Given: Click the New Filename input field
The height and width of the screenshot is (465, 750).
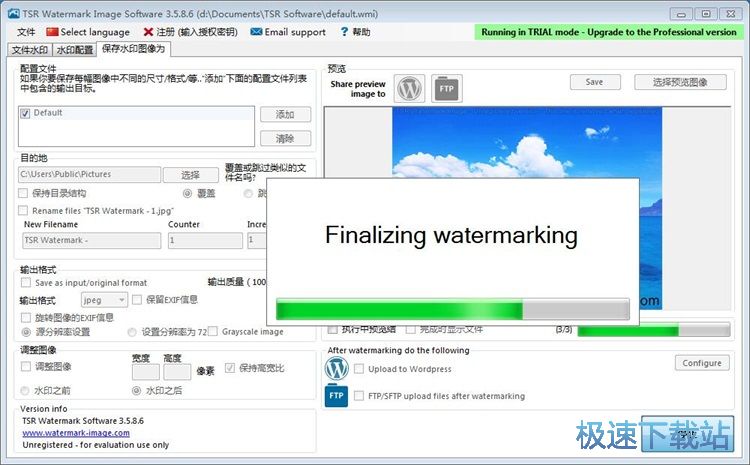Looking at the screenshot, I should coord(92,240).
